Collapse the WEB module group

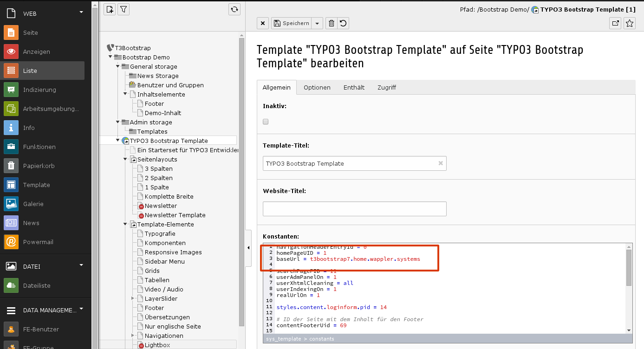coord(81,12)
